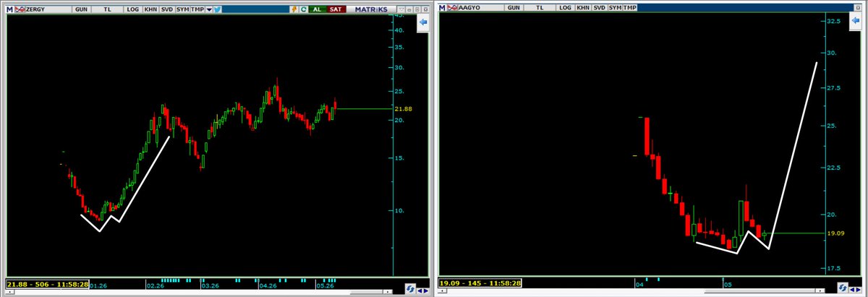Screen dimensions: 868x297
Task: Click the 04.26 date marker in ZERGY chart
Action: click(268, 286)
